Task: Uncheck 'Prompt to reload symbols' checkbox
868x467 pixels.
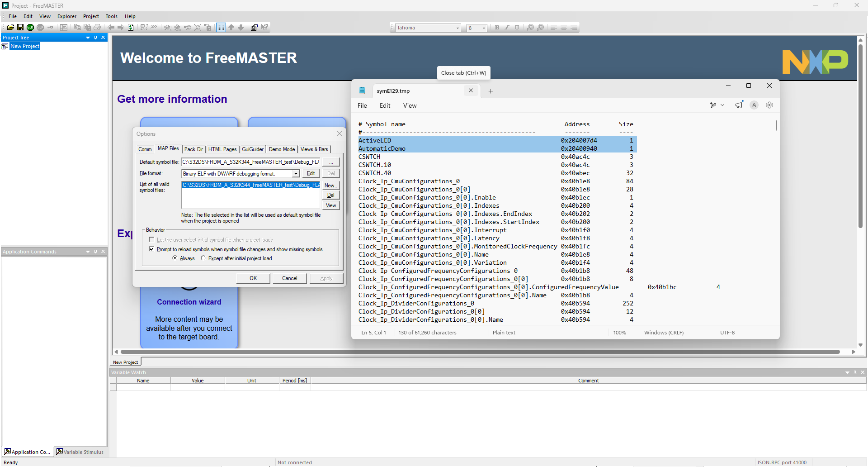Action: tap(151, 249)
